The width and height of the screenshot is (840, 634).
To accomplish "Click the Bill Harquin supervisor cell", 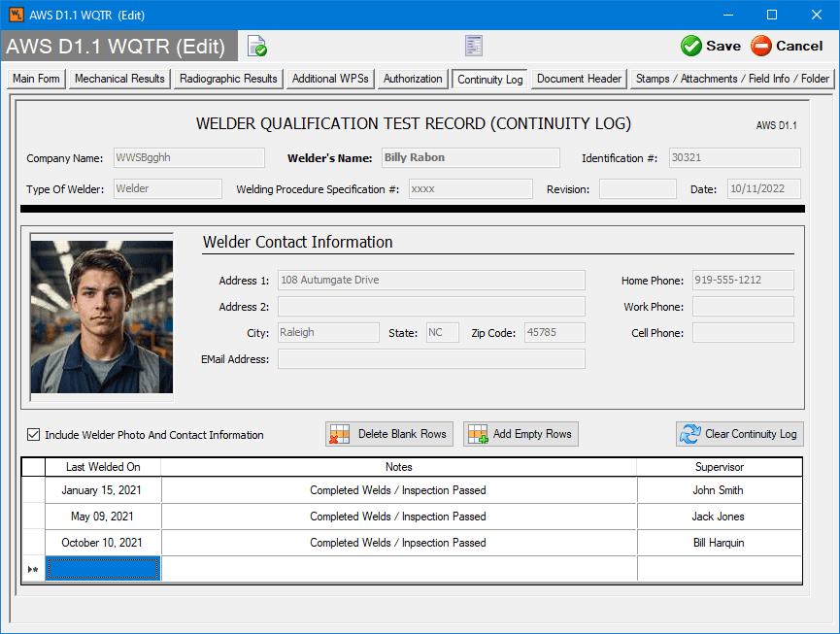I will (x=720, y=543).
